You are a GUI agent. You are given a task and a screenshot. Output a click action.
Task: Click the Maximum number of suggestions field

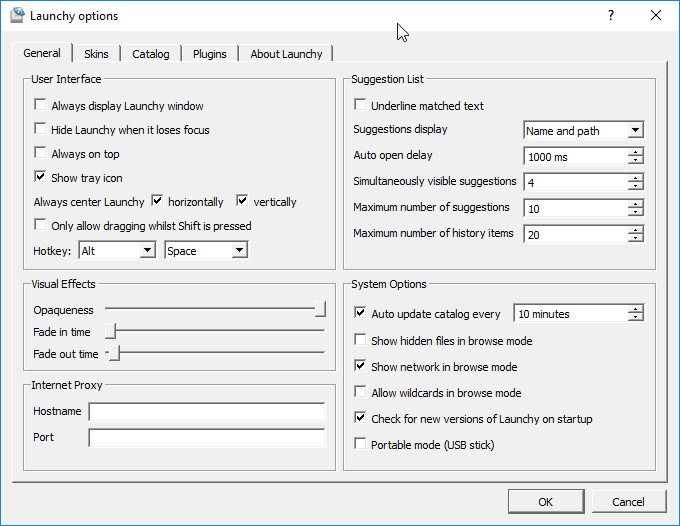[576, 209]
